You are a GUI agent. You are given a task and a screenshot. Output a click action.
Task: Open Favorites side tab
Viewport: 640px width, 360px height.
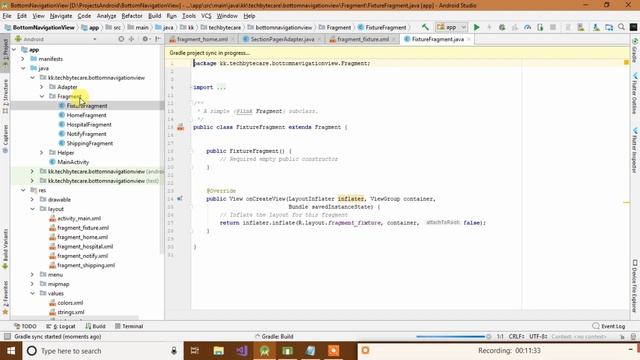[5, 298]
